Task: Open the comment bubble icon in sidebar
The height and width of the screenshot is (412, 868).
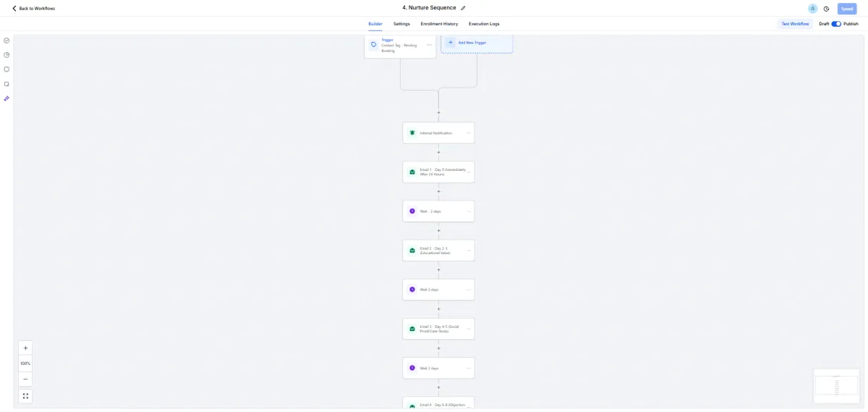Action: coord(7,70)
